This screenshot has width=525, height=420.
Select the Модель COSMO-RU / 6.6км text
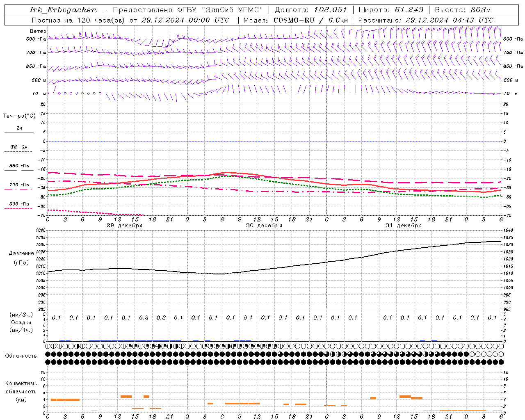tap(295, 20)
